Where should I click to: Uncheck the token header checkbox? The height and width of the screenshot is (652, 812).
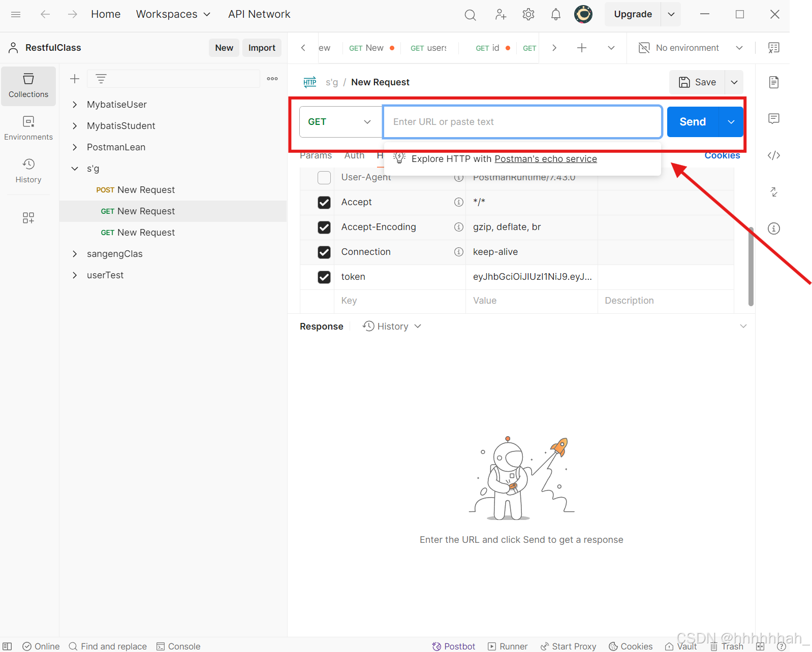tap(324, 277)
